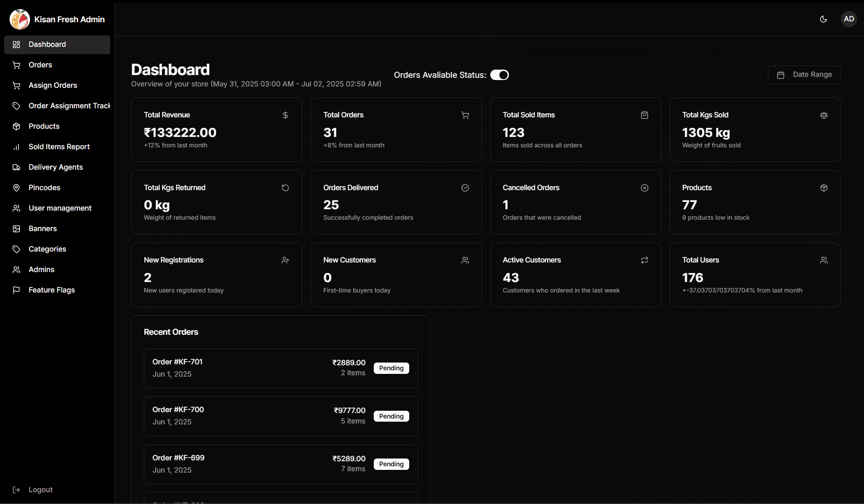Click the Dashboard page heading
Image resolution: width=864 pixels, height=504 pixels.
[170, 70]
